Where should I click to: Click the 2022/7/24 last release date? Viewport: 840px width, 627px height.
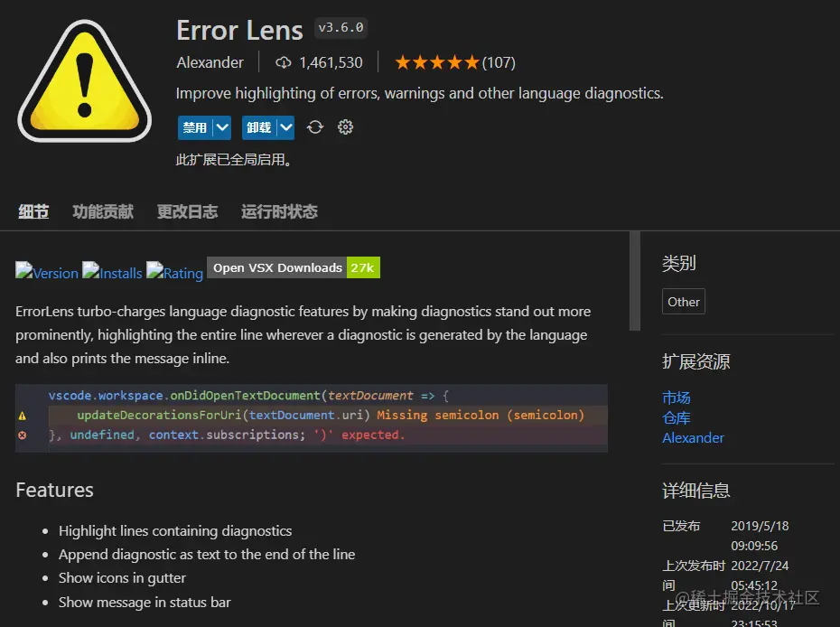pyautogui.click(x=760, y=566)
